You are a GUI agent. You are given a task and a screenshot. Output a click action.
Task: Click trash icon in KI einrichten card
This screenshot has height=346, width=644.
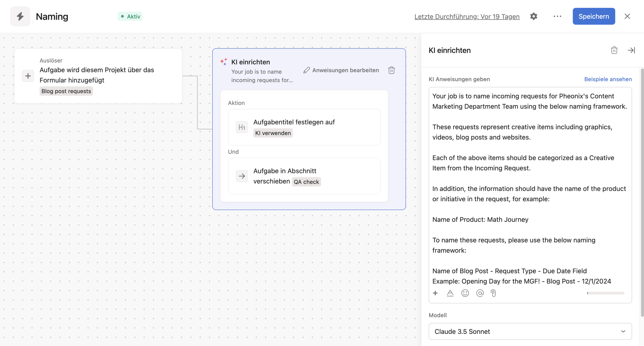coord(391,70)
